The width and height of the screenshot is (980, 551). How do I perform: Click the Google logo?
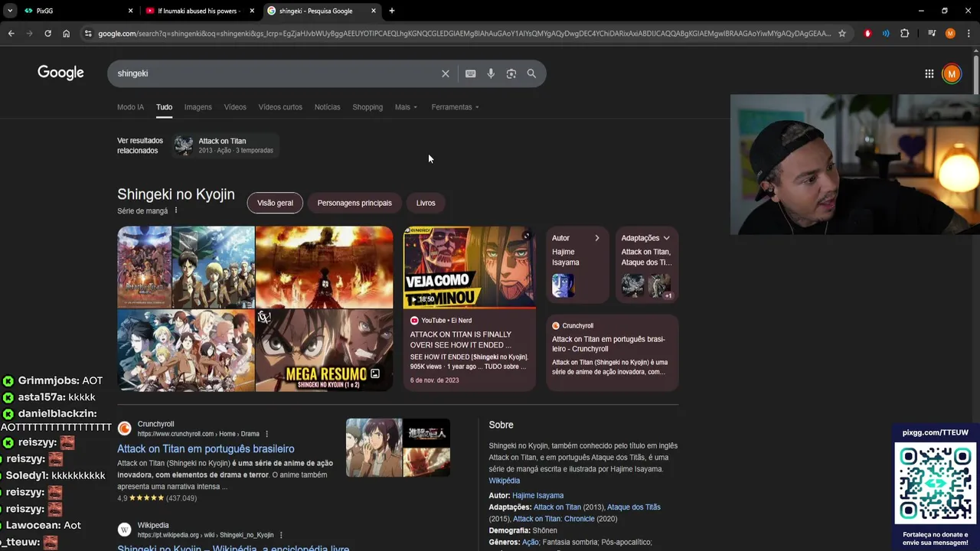(60, 73)
